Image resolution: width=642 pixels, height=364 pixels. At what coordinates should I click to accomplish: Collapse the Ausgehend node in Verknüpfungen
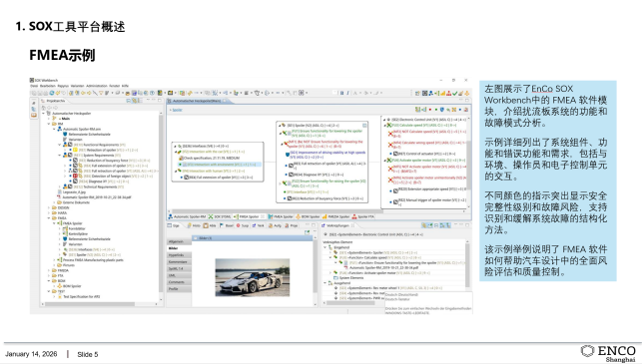325,283
